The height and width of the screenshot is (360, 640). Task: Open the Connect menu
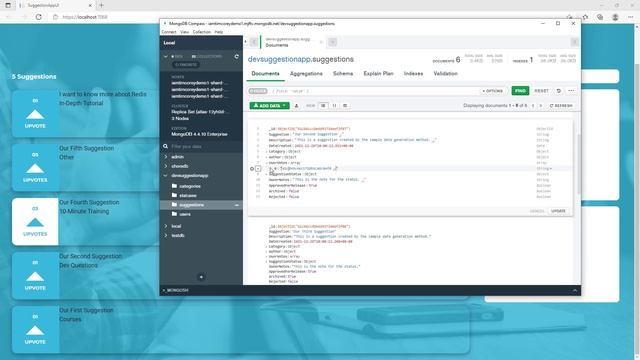tap(169, 32)
